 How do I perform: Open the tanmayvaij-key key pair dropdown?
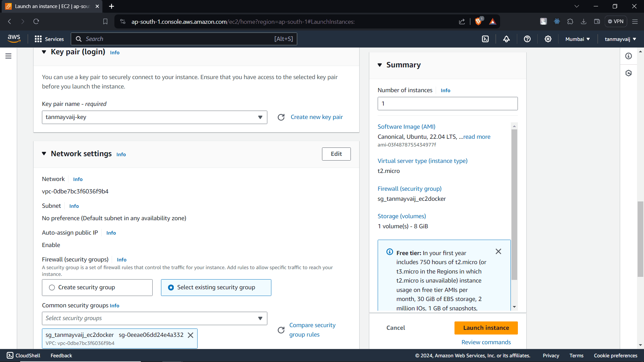(x=154, y=117)
